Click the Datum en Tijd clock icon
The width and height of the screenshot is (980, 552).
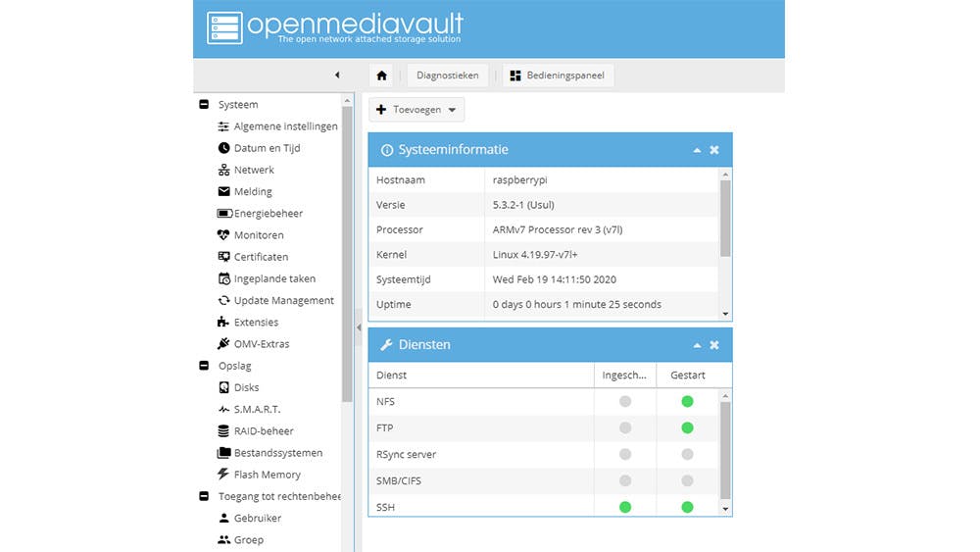coord(223,148)
